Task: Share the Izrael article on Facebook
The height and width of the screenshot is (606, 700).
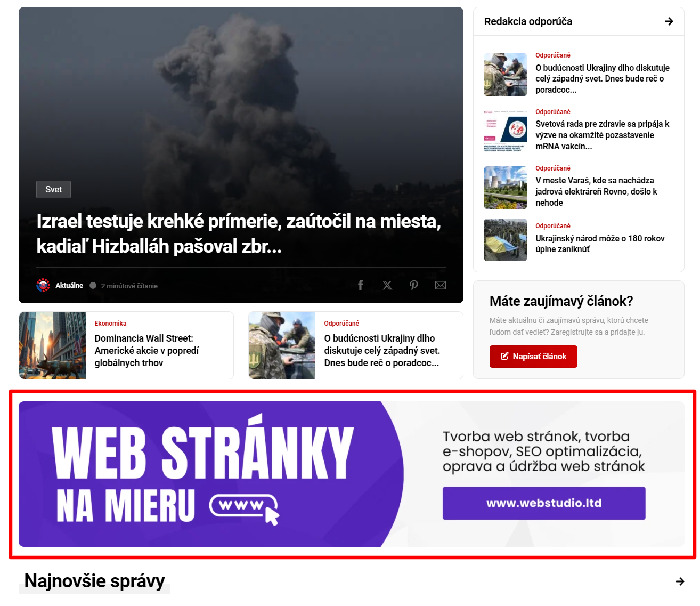Action: (361, 285)
